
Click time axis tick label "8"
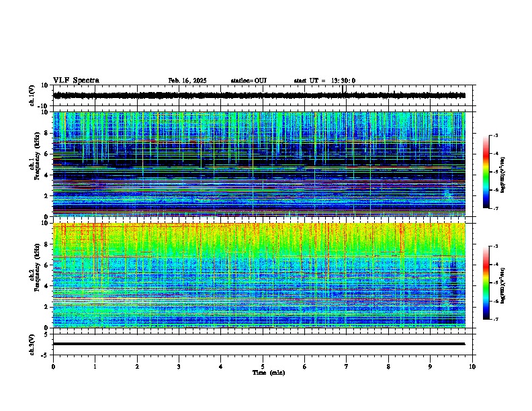click(388, 367)
